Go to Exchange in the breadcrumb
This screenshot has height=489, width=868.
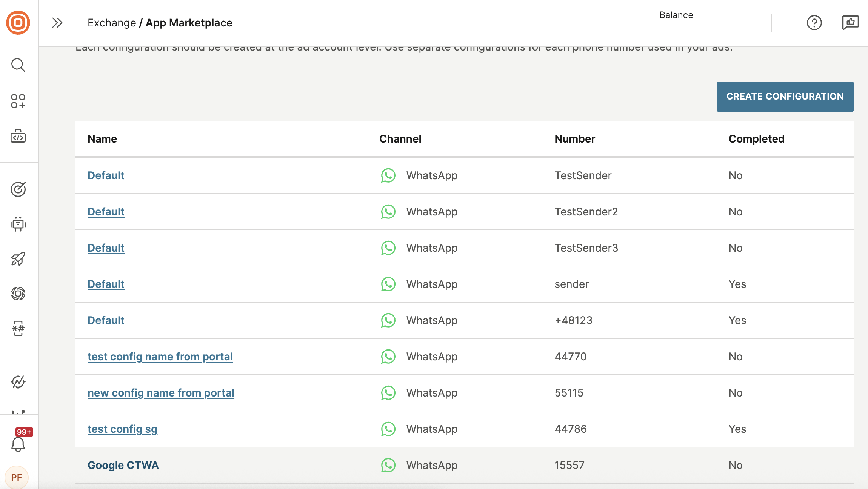tap(112, 23)
